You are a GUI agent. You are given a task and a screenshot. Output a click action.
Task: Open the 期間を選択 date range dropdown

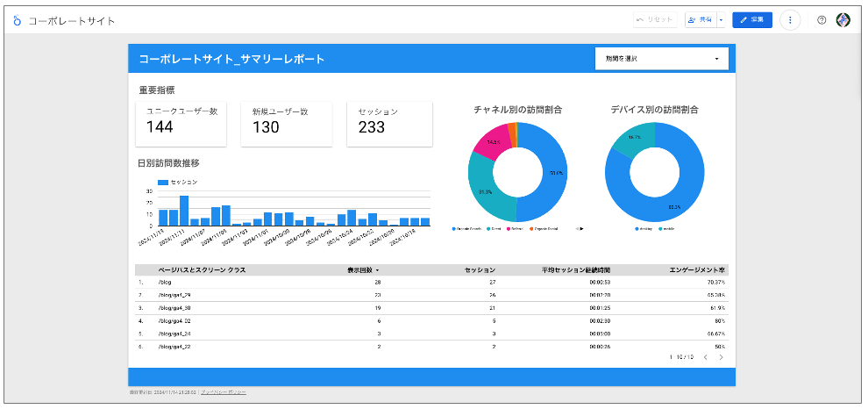661,58
